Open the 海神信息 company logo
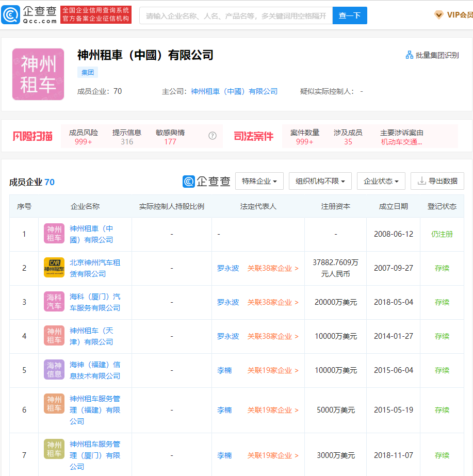 pos(54,369)
